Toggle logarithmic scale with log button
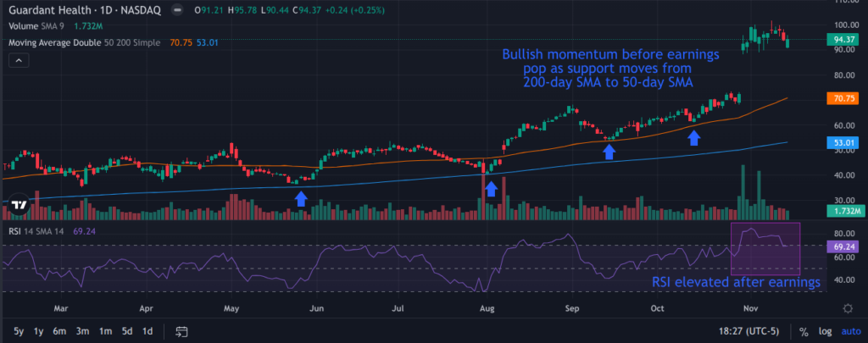 tap(823, 330)
